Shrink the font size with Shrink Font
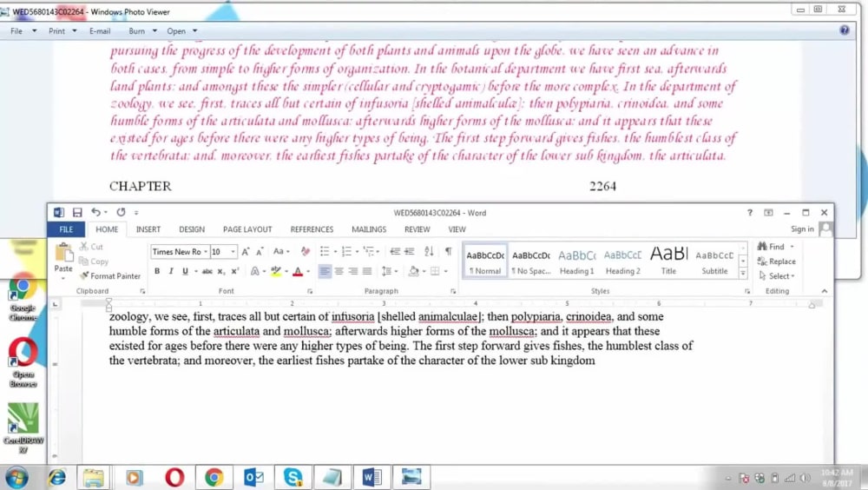This screenshot has height=490, width=868. click(259, 252)
